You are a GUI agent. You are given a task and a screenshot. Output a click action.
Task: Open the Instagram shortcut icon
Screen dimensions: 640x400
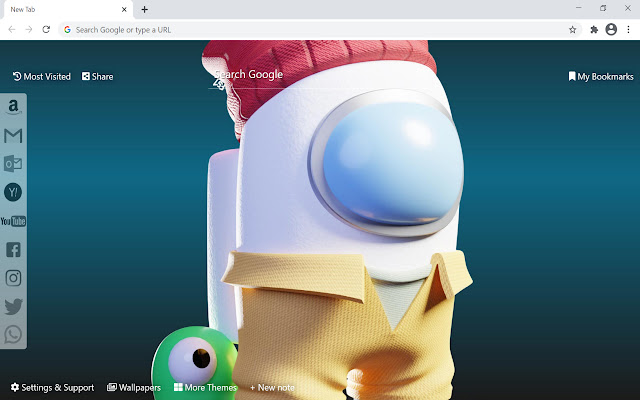point(13,278)
